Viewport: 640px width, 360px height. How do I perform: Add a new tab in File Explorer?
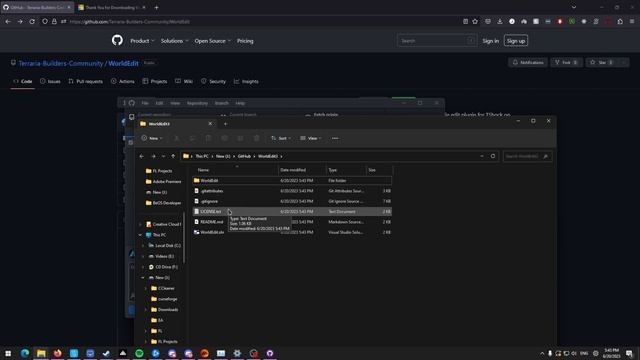click(225, 124)
